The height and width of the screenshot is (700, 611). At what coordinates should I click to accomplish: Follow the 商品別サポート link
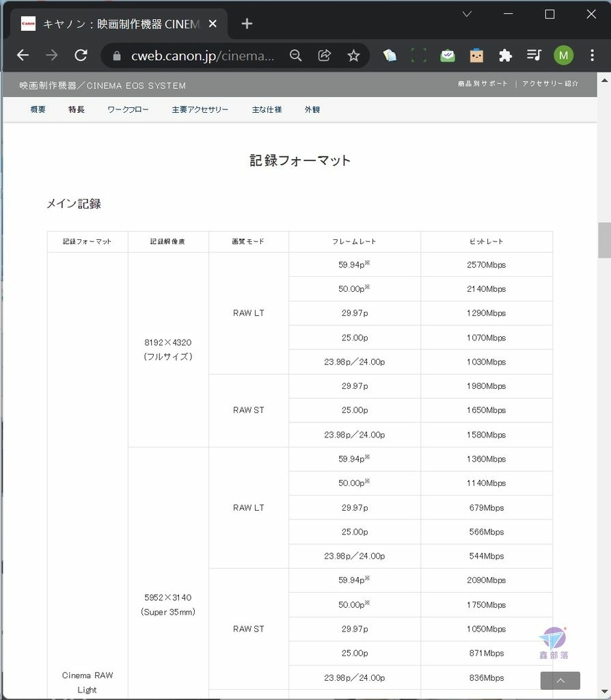[x=483, y=83]
